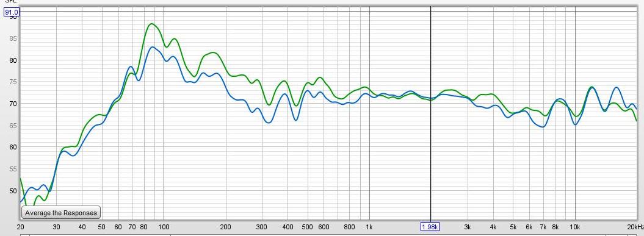Click the 3k frequency axis label
The height and width of the screenshot is (236, 644).
468,227
